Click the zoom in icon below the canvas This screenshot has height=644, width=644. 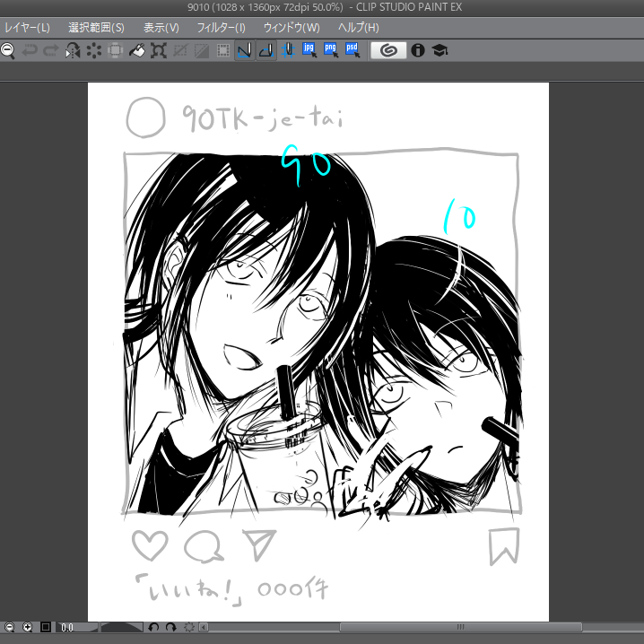27,627
